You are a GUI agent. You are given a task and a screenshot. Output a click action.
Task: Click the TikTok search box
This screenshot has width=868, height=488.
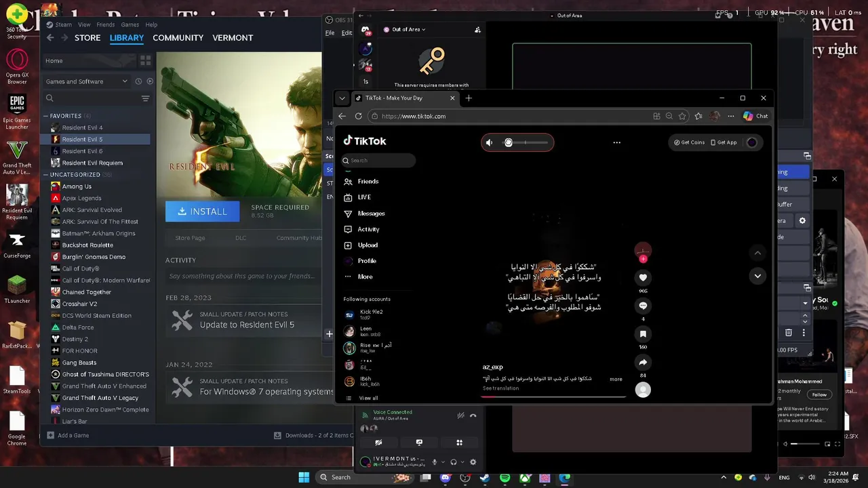pos(378,161)
